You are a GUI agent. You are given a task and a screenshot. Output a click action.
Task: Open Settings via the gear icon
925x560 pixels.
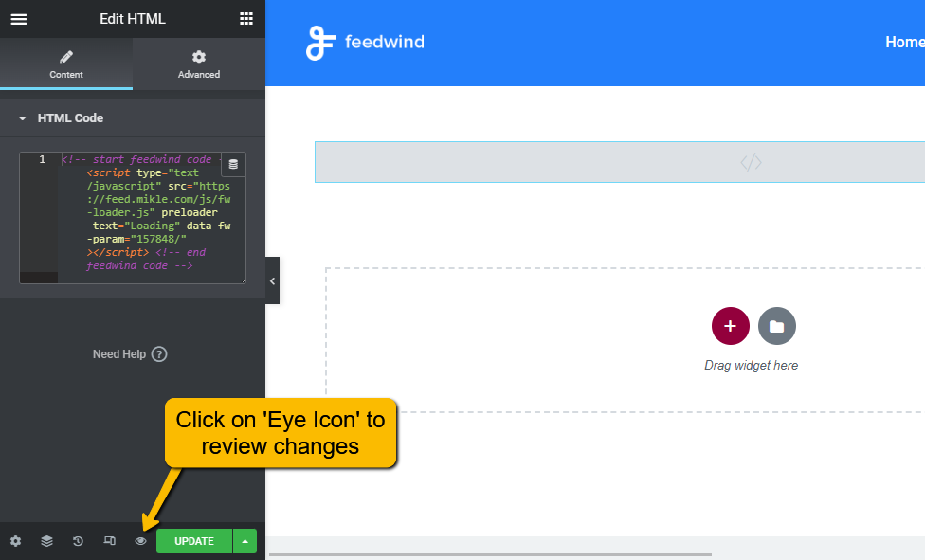(x=15, y=540)
